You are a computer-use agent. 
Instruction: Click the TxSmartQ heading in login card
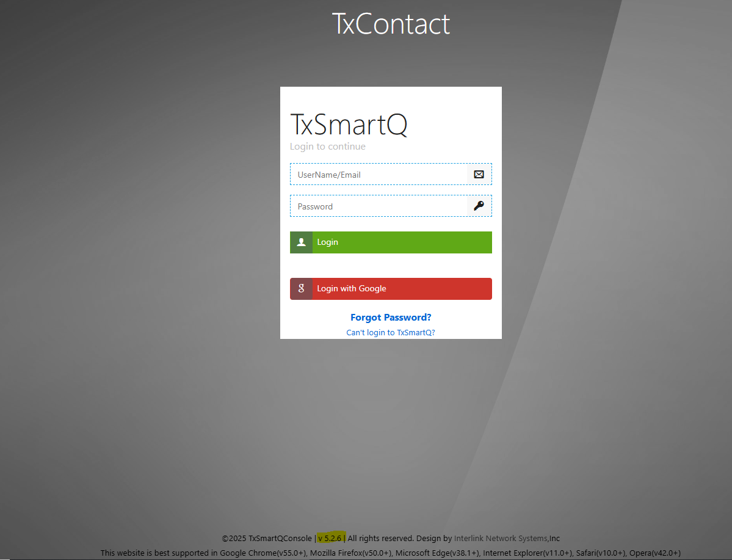(349, 125)
